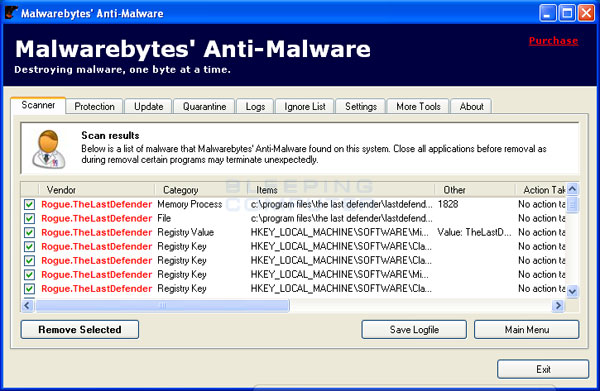Go to the Settings tab
Image resolution: width=600 pixels, height=391 pixels.
pyautogui.click(x=361, y=106)
